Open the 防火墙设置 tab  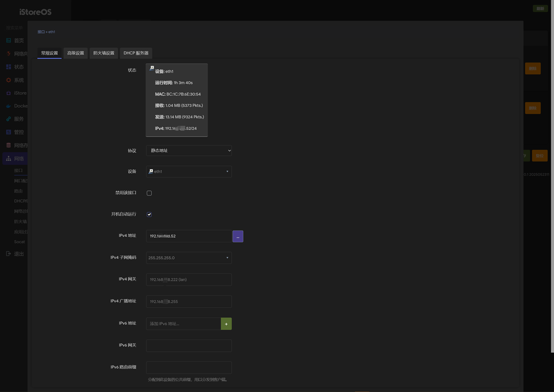tap(104, 53)
